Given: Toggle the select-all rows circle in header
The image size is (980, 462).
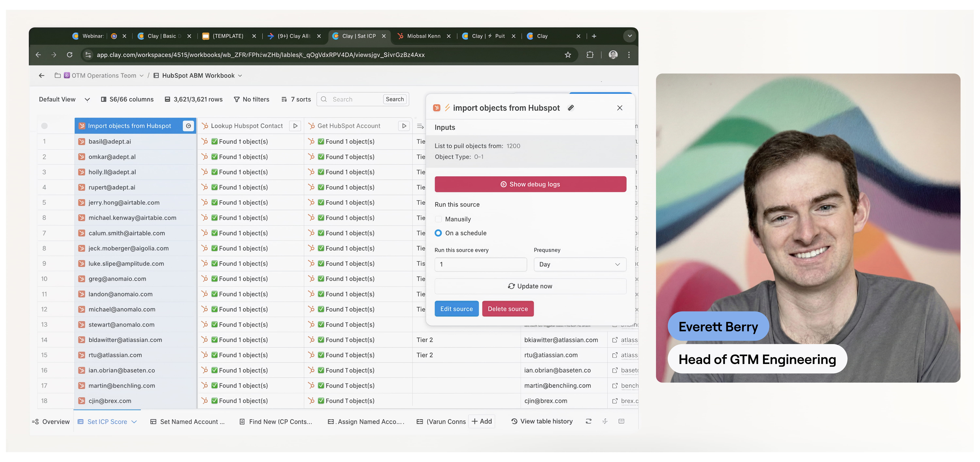Looking at the screenshot, I should (44, 126).
